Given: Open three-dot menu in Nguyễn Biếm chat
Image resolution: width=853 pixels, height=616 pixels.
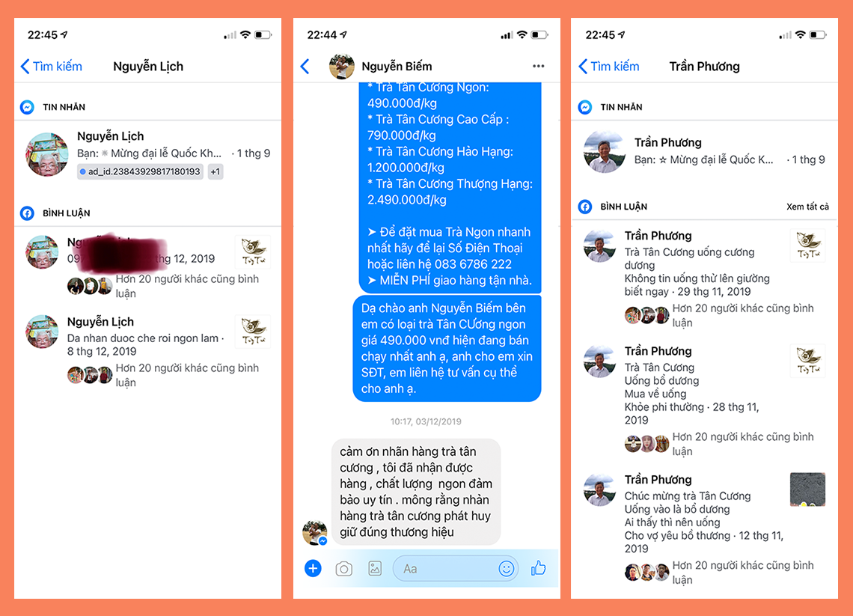Looking at the screenshot, I should tap(539, 66).
